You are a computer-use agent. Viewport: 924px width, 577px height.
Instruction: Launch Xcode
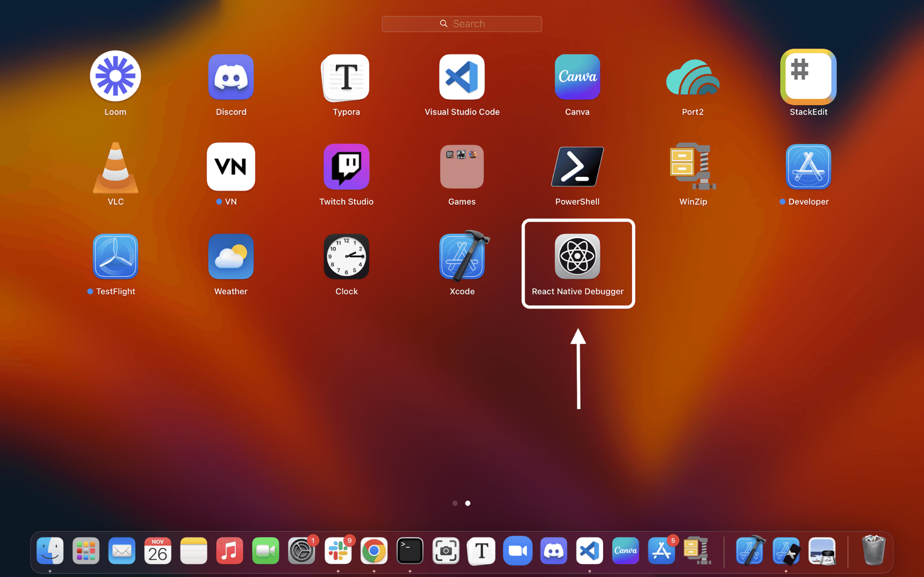(462, 257)
